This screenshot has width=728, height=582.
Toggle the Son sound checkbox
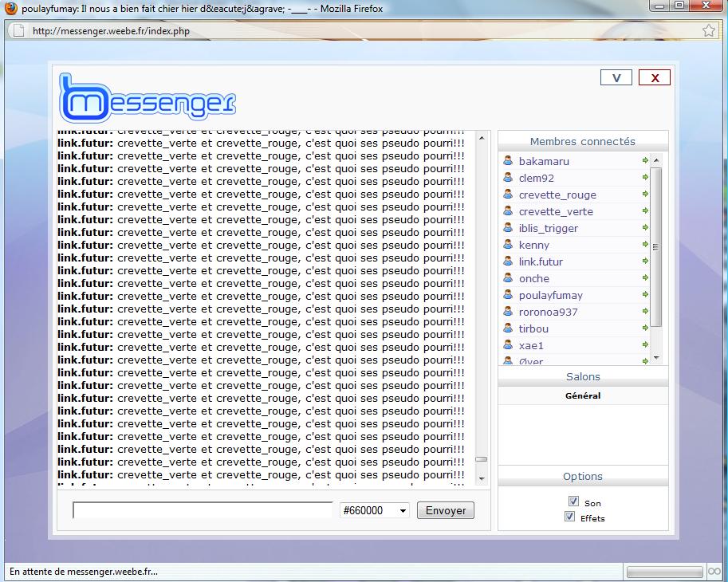[573, 501]
